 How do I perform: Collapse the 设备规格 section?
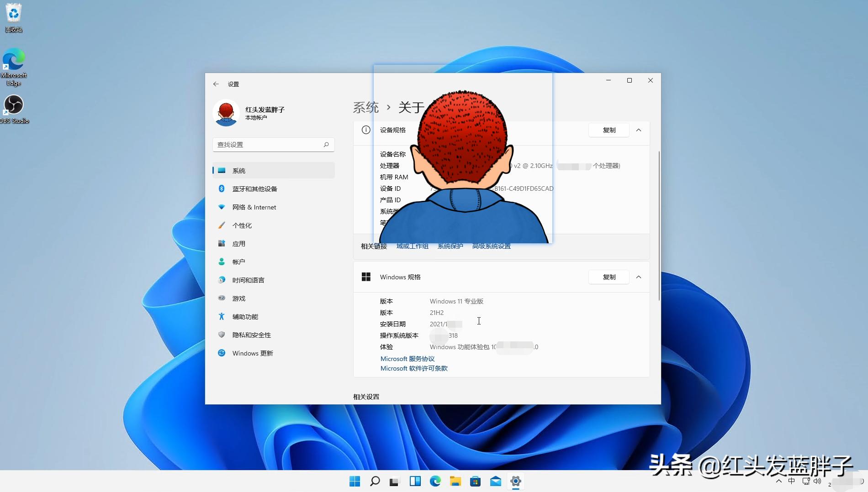(x=639, y=130)
